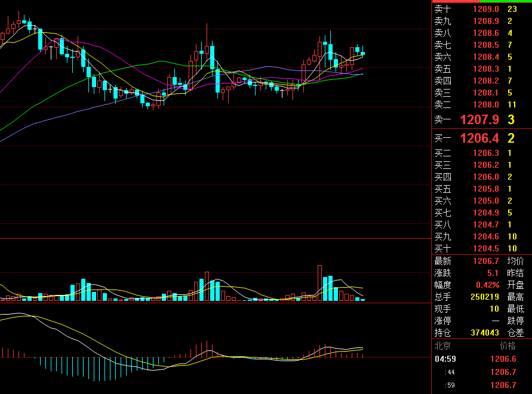Image resolution: width=532 pixels, height=394 pixels.
Task: Click the 北京 time column header
Action: click(x=442, y=346)
